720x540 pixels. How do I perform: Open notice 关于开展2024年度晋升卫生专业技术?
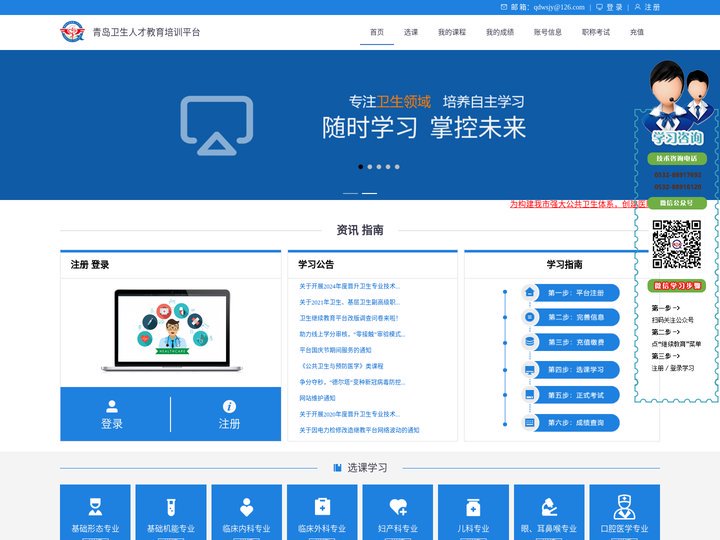point(349,286)
